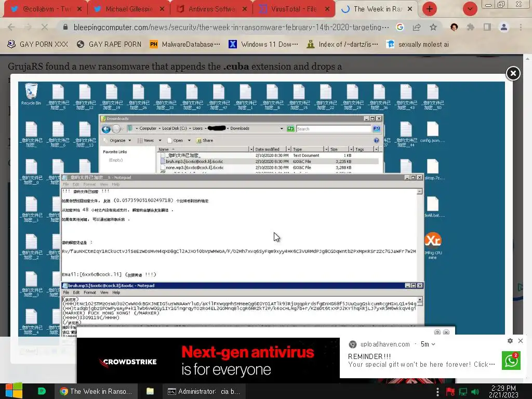
Task: Close the @collabvm Twitter tab
Action: click(79, 9)
